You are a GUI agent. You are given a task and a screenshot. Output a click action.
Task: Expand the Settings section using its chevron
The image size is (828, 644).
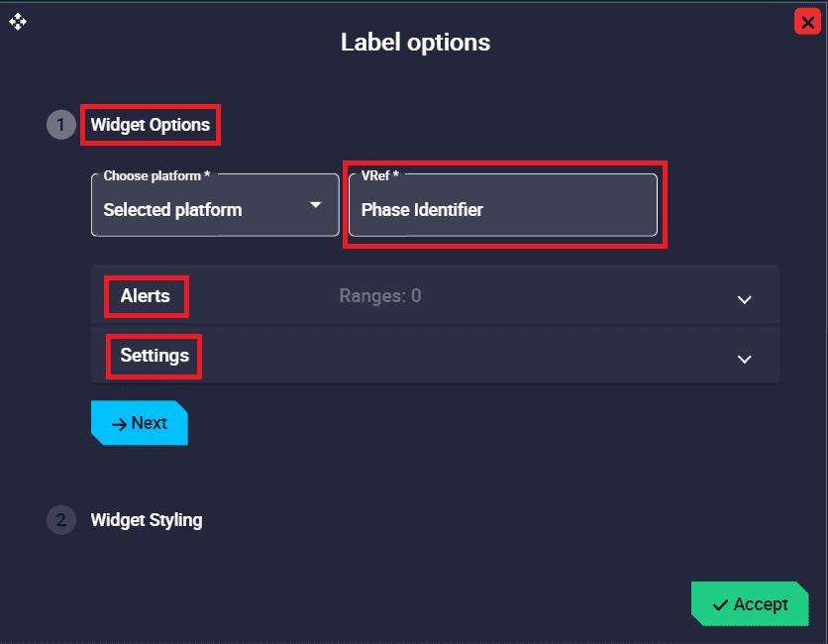pyautogui.click(x=745, y=359)
